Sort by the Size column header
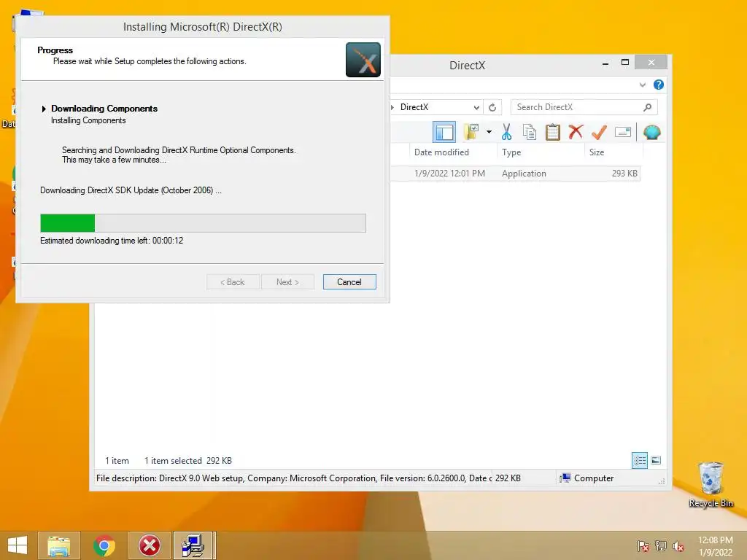 pyautogui.click(x=597, y=152)
